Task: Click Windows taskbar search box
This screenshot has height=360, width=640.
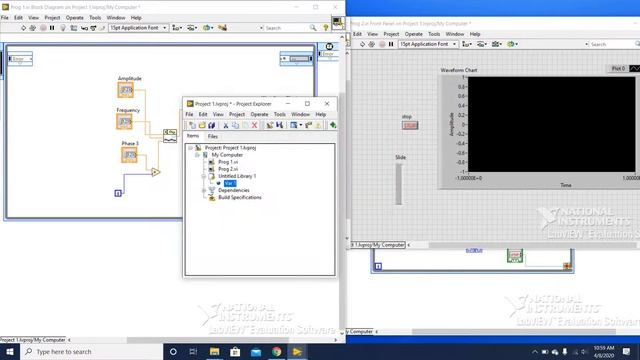Action: 91,351
